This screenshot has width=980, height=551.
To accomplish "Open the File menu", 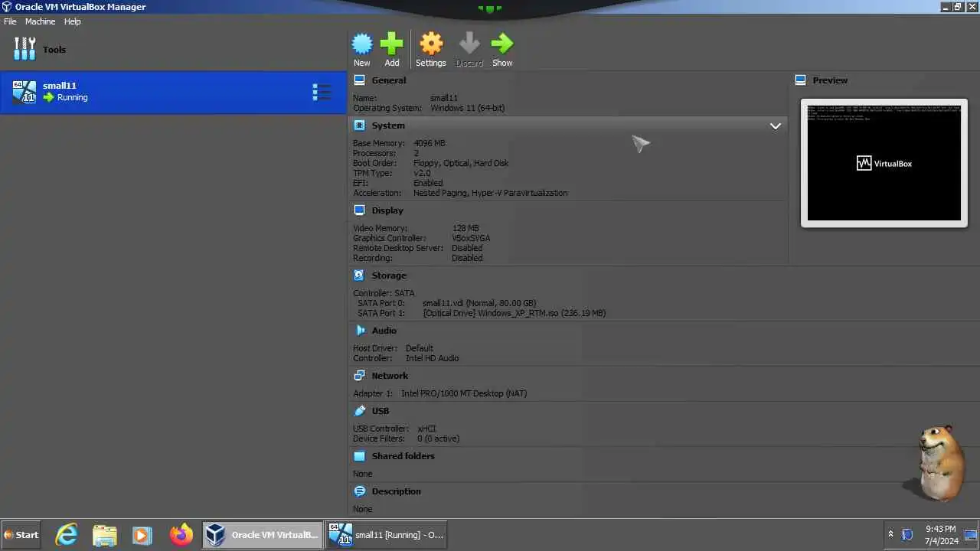I will pos(10,21).
